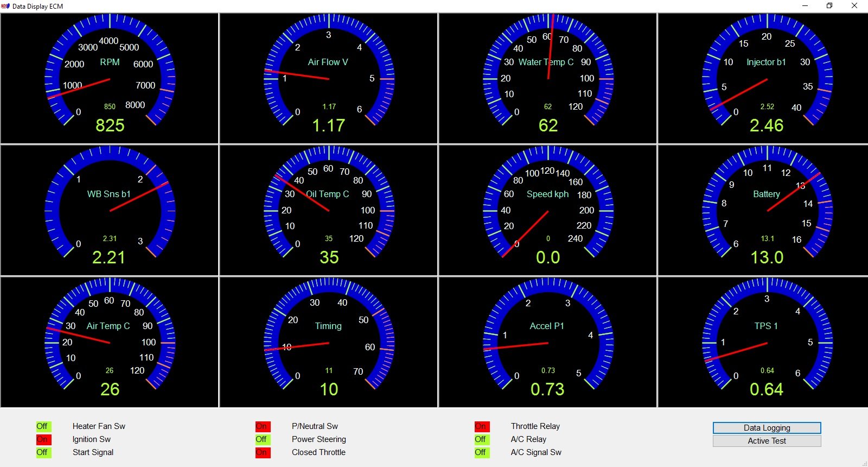The width and height of the screenshot is (868, 467).
Task: Click the A/C Signal Sw Off indicator
Action: pos(482,452)
